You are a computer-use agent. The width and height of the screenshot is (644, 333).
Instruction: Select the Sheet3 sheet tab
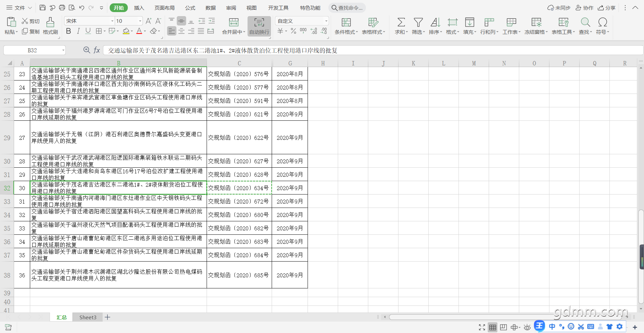pyautogui.click(x=88, y=317)
